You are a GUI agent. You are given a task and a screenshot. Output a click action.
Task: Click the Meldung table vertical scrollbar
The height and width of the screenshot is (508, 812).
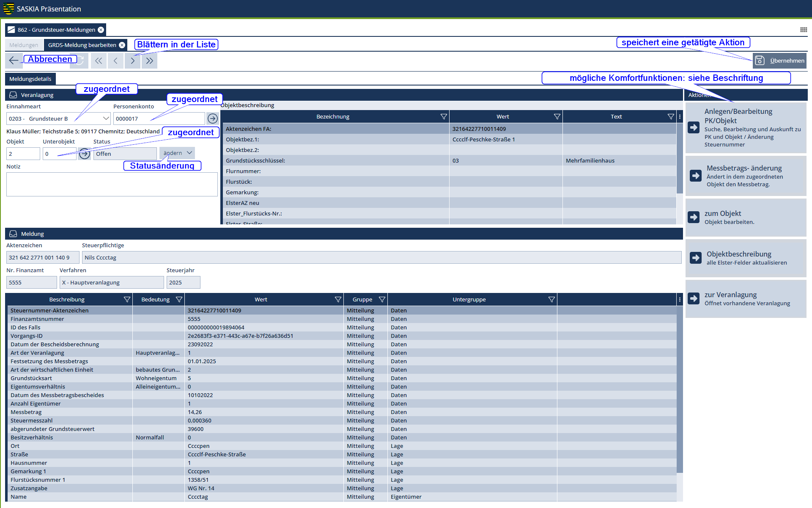680,389
